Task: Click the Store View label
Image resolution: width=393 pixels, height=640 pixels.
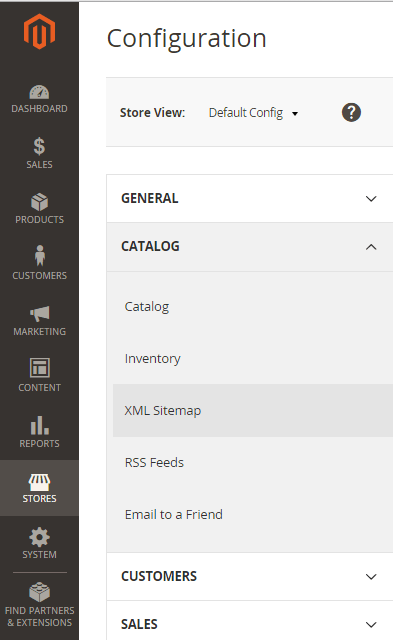Action: tap(152, 113)
